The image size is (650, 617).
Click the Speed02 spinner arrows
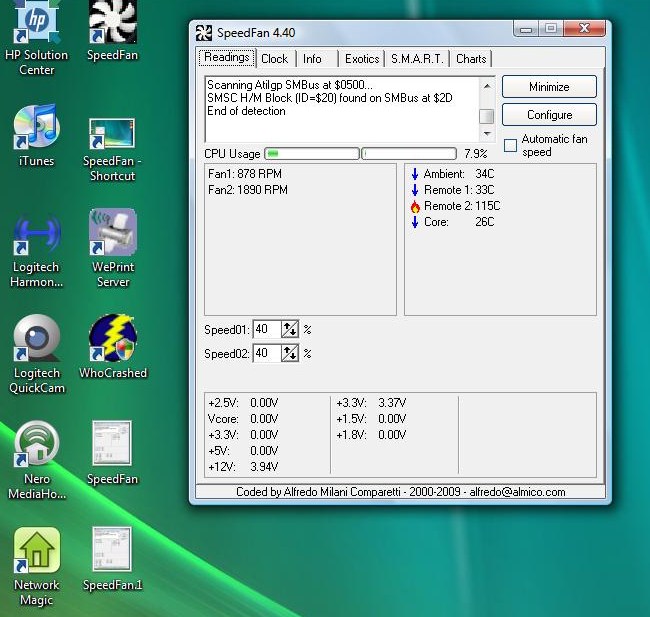290,353
